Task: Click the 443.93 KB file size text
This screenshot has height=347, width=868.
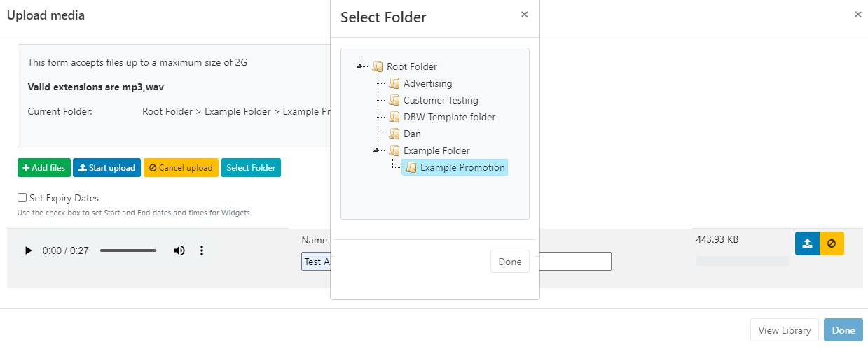Action: (x=717, y=239)
